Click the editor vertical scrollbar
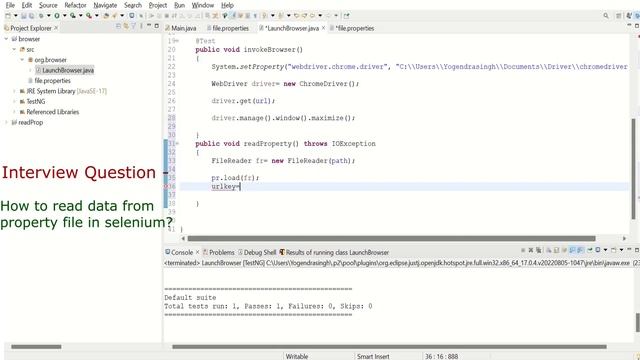Image resolution: width=640 pixels, height=360 pixels. tap(634, 169)
